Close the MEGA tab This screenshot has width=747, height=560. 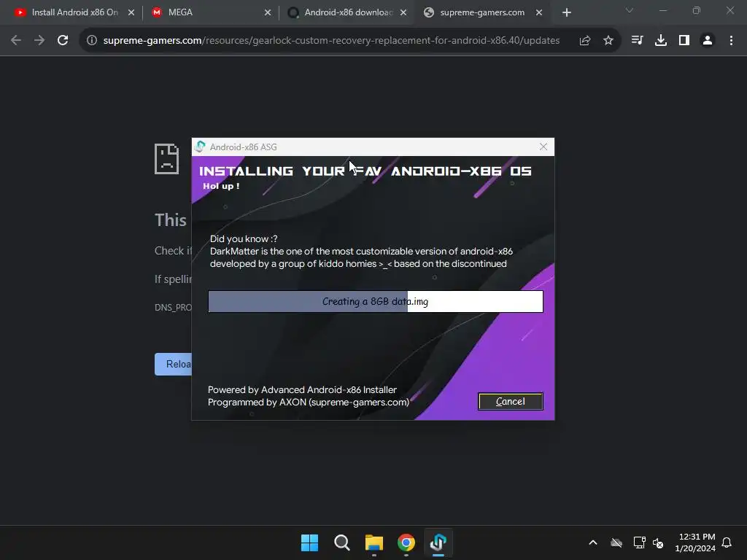tap(268, 13)
